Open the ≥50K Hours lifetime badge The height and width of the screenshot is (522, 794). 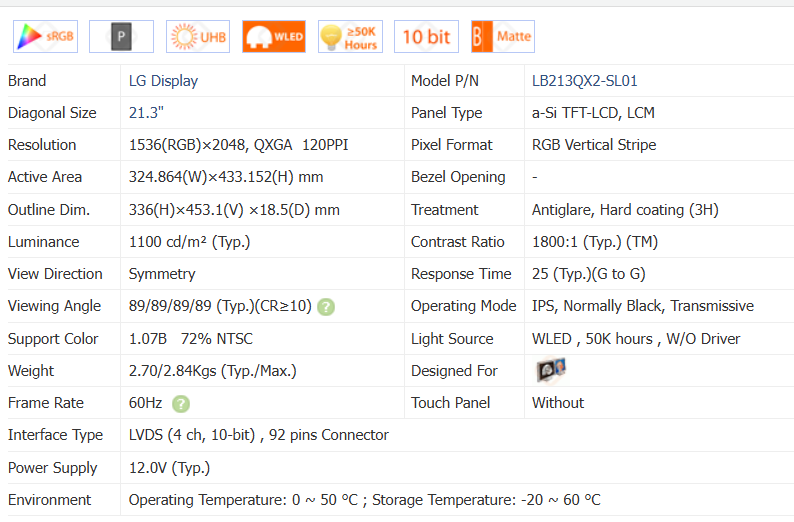point(349,36)
